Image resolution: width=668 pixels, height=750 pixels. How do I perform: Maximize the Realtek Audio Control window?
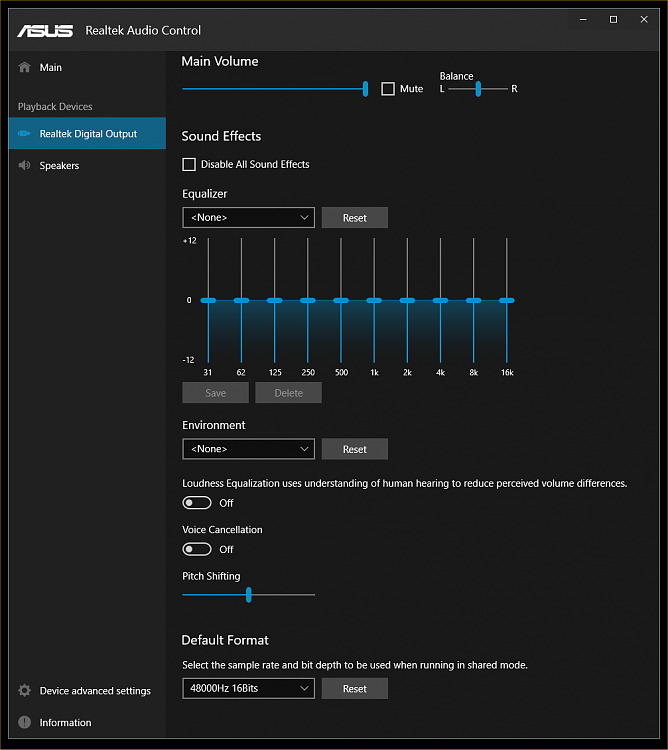coord(613,20)
